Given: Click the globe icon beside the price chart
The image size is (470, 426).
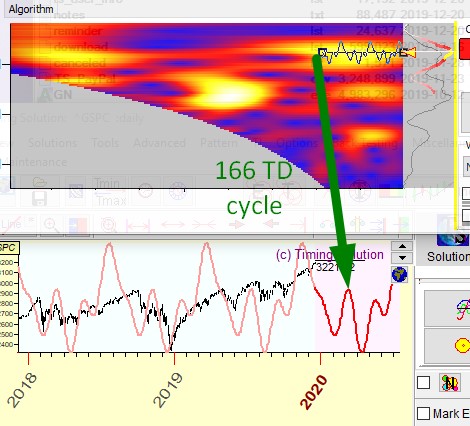Looking at the screenshot, I should click(x=399, y=275).
